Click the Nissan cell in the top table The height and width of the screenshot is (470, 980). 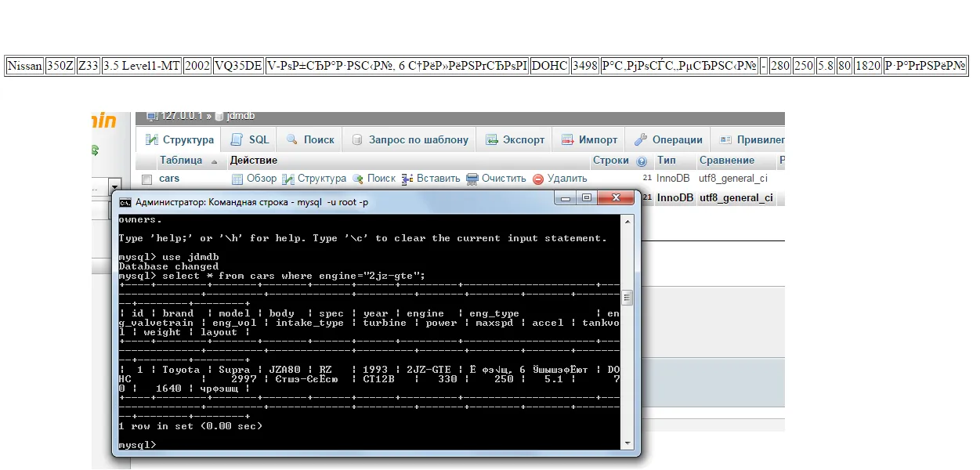[x=25, y=66]
